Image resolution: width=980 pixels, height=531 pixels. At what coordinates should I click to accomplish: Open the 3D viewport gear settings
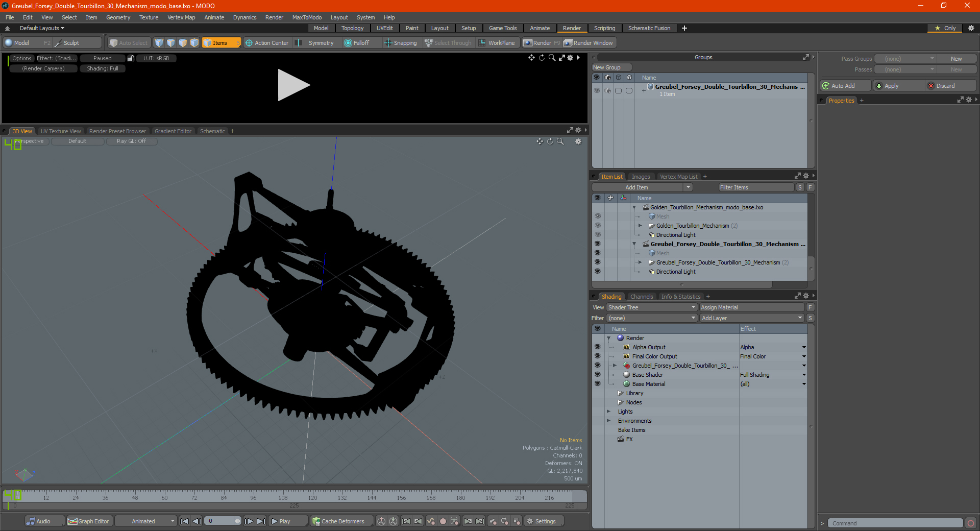(x=578, y=141)
